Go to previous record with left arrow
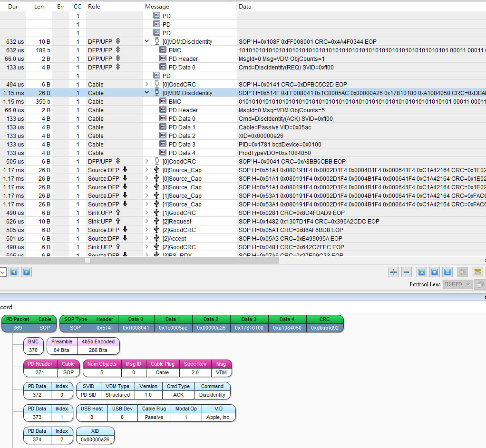 pyautogui.click(x=14, y=272)
